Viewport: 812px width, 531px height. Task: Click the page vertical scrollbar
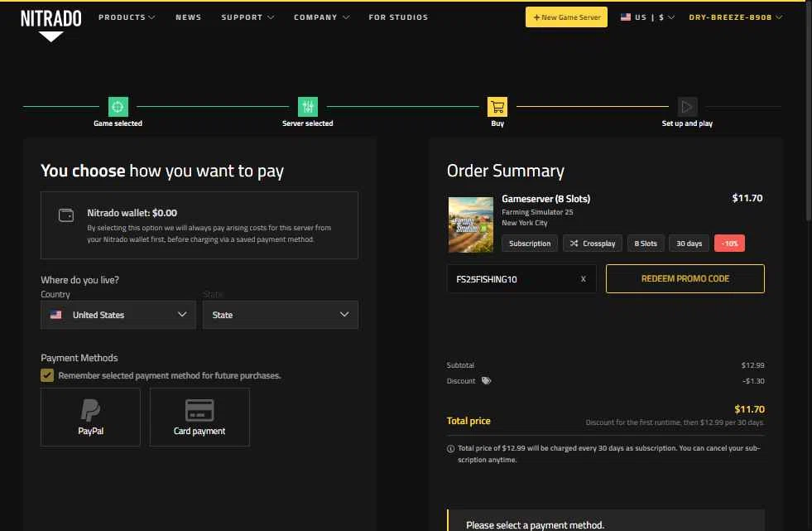809,111
